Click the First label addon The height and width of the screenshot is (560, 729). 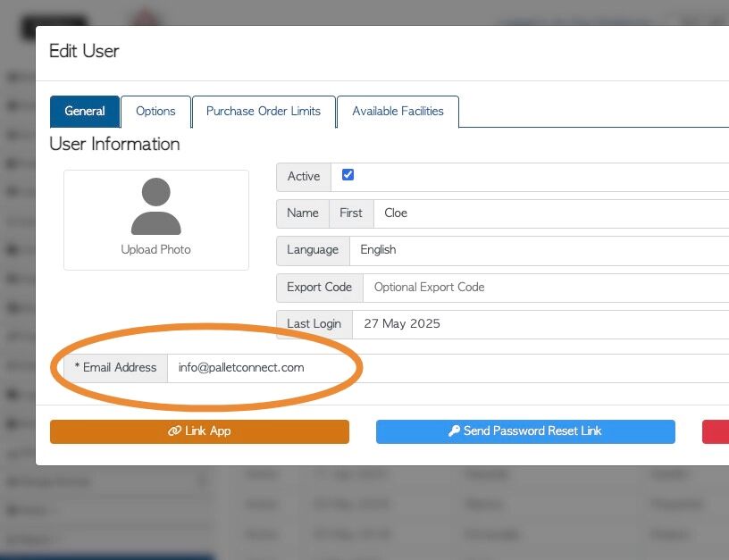click(351, 213)
